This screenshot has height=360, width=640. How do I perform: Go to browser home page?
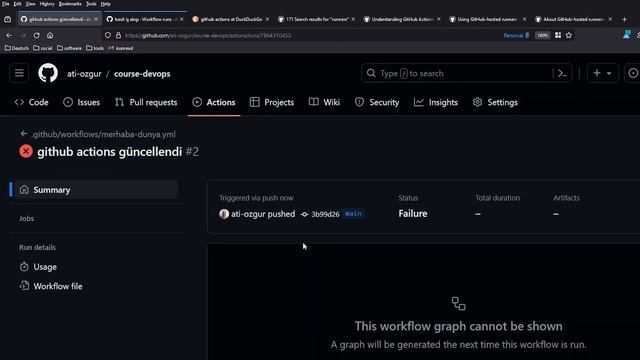pyautogui.click(x=50, y=36)
